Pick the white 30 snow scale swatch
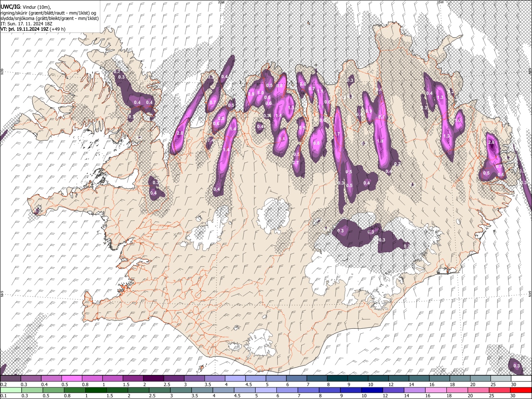The image size is (532, 399). coord(522,379)
